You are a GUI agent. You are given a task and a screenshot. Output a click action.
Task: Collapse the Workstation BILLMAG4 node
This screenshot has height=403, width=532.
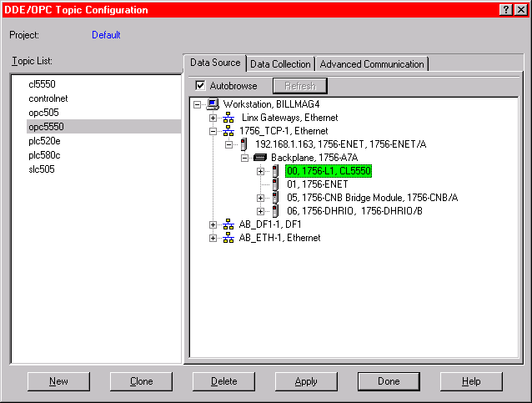click(197, 104)
